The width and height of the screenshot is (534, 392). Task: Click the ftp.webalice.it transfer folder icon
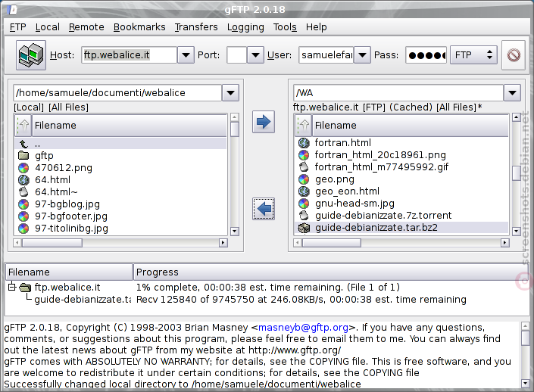26,288
